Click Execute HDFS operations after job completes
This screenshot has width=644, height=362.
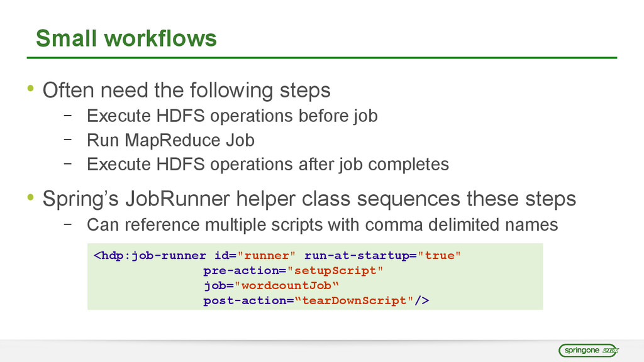click(x=268, y=164)
